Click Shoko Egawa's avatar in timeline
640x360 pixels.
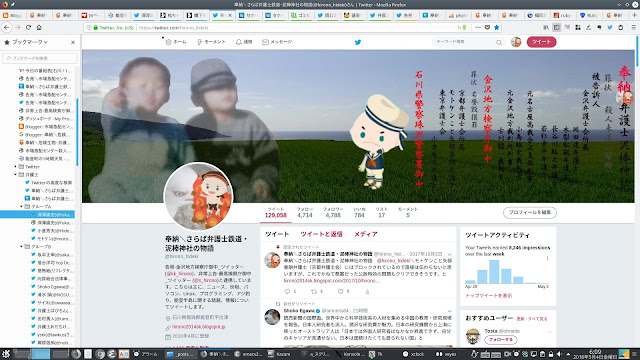pos(272,317)
